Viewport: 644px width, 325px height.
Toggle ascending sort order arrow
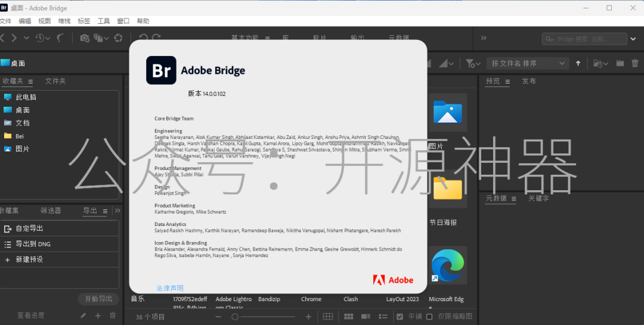click(x=578, y=63)
